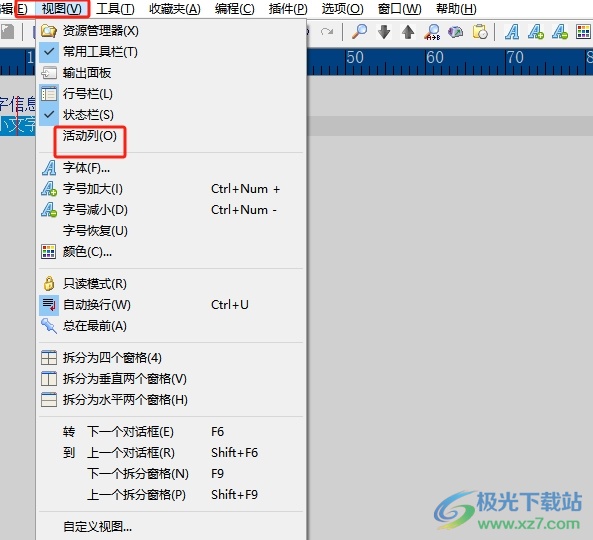Click the find next down-arrow icon
The image size is (593, 540).
click(384, 32)
